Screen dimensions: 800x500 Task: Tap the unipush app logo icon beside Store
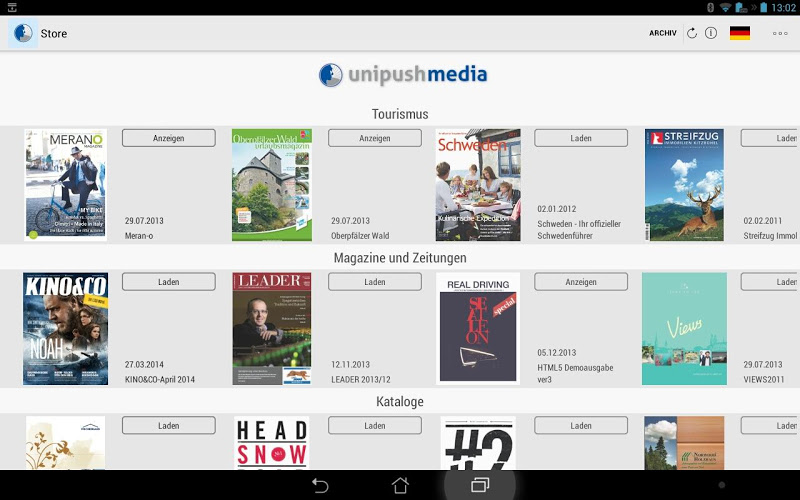click(23, 33)
